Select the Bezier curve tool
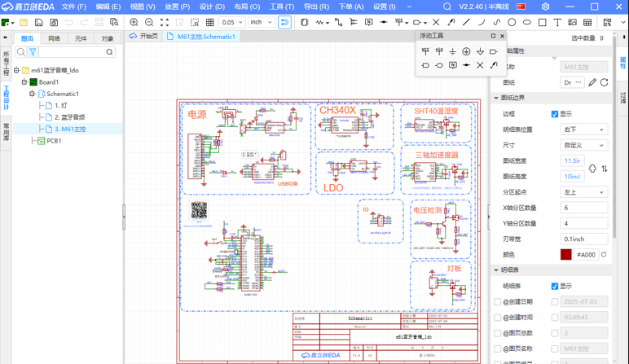Screen dimensions: 629x364 point(497,23)
